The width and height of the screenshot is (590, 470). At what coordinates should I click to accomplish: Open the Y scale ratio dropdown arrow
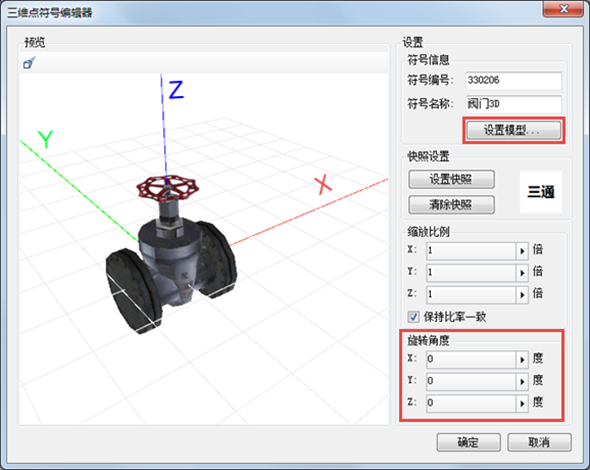coord(522,272)
